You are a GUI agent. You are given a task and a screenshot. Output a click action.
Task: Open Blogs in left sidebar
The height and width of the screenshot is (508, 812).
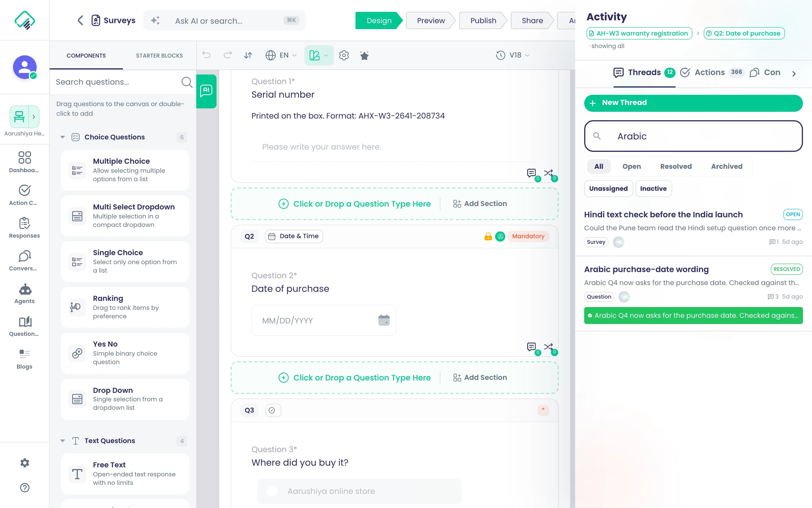tap(25, 359)
